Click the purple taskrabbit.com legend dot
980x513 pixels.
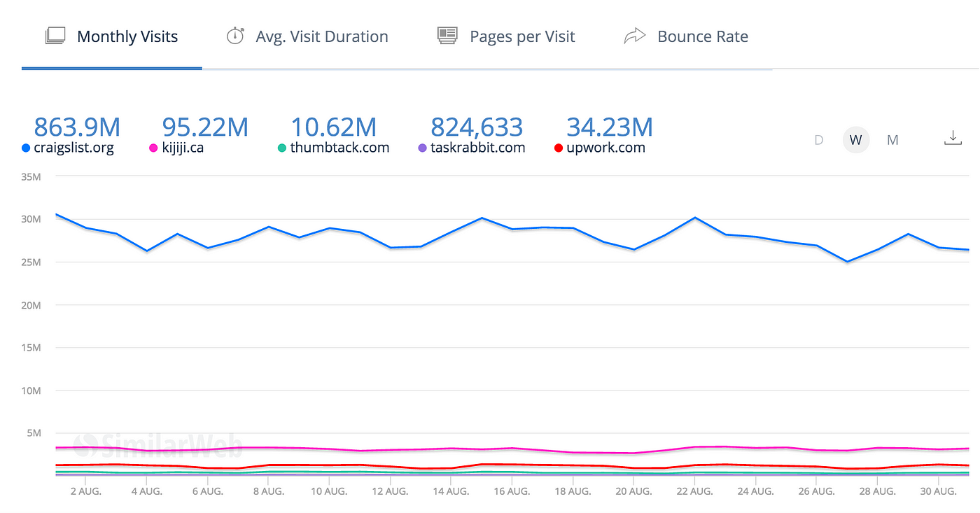pyautogui.click(x=421, y=148)
